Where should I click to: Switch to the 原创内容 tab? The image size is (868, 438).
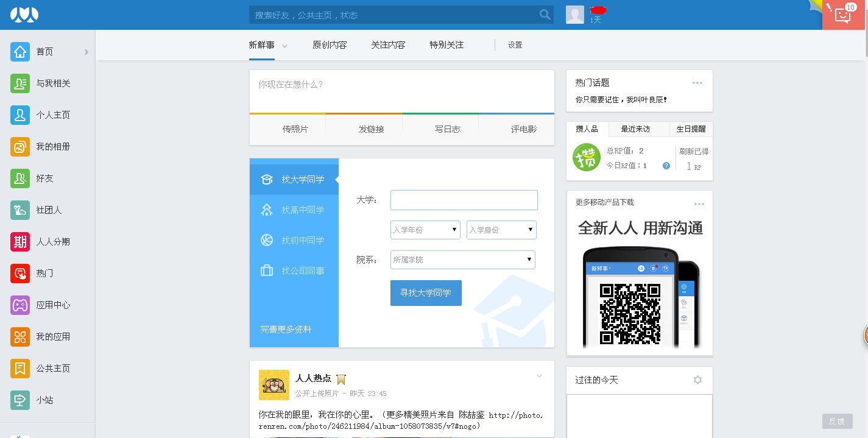(329, 44)
